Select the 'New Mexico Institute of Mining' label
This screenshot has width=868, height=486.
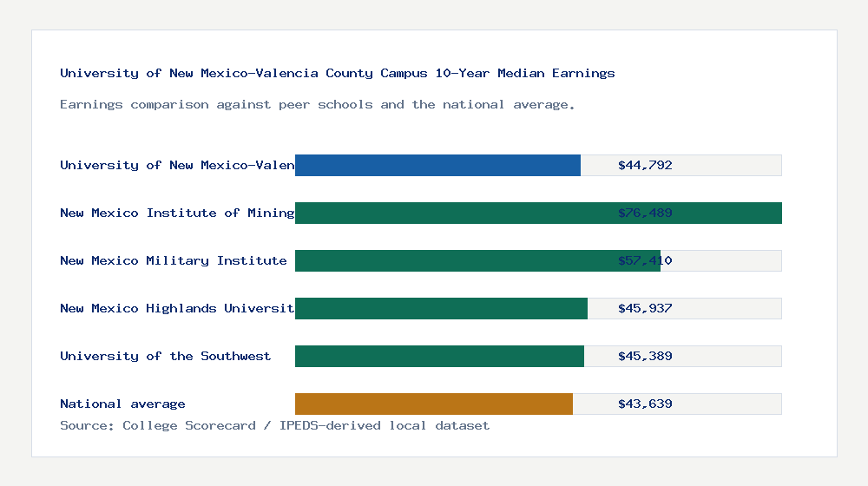point(177,213)
